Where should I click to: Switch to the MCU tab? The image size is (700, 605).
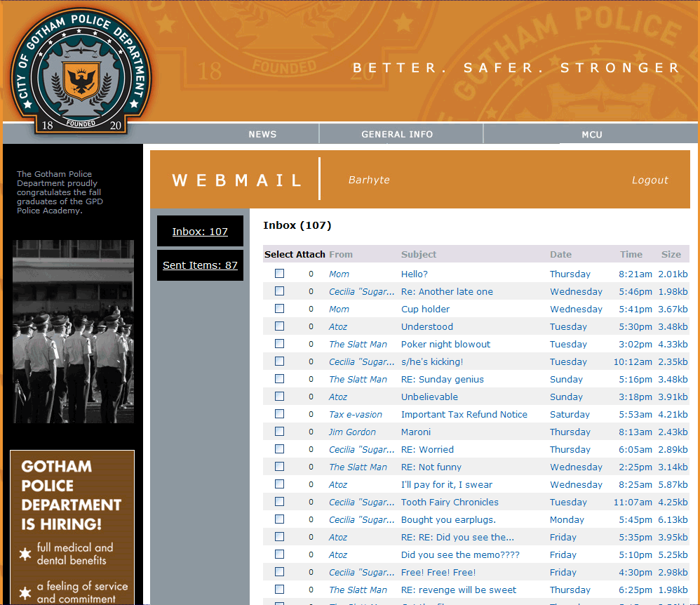tap(592, 135)
